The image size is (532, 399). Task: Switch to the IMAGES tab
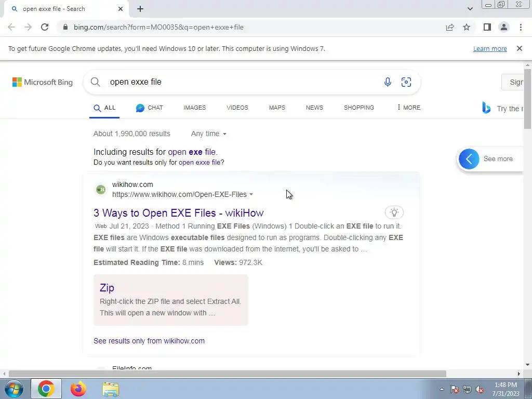point(195,108)
